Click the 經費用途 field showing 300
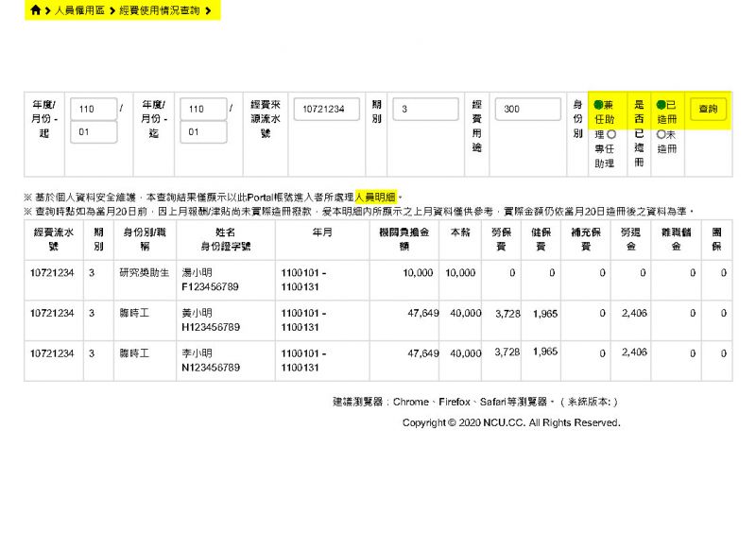 tap(527, 109)
